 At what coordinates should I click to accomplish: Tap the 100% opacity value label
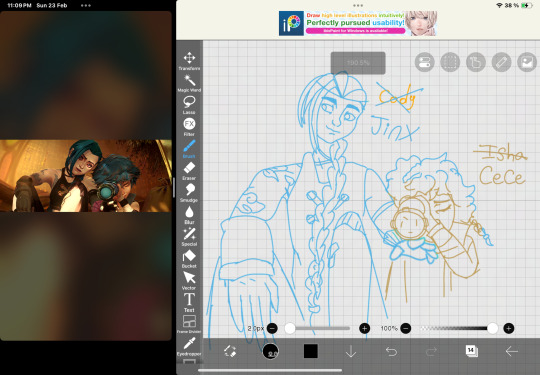pos(389,329)
